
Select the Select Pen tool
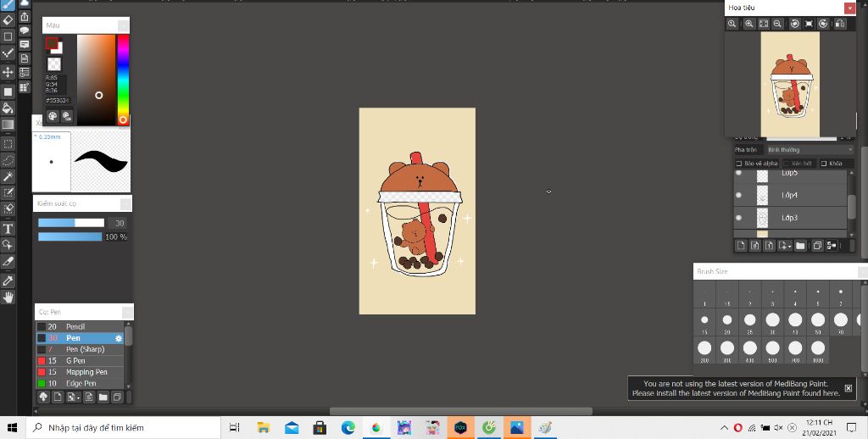[x=8, y=192]
